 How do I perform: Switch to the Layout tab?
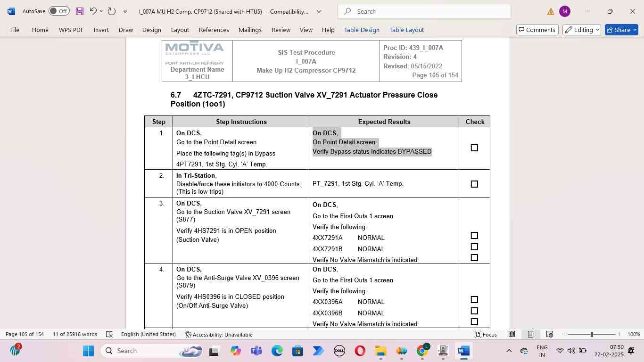tap(180, 30)
